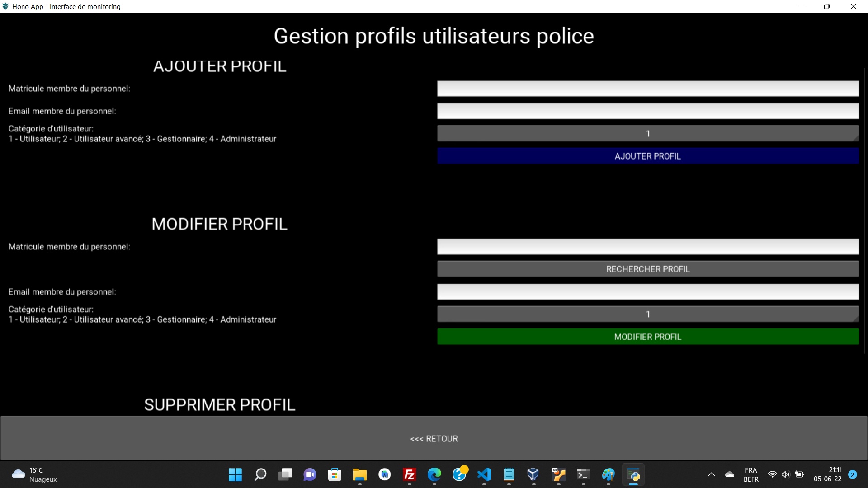
Task: Expand category dropdown in Ajouter Profil
Action: (x=647, y=134)
